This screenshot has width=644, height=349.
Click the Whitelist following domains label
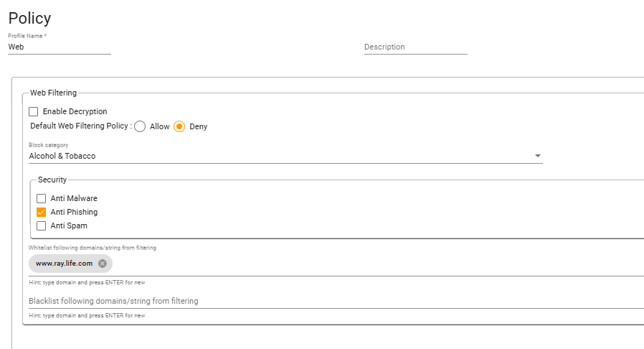pos(93,248)
